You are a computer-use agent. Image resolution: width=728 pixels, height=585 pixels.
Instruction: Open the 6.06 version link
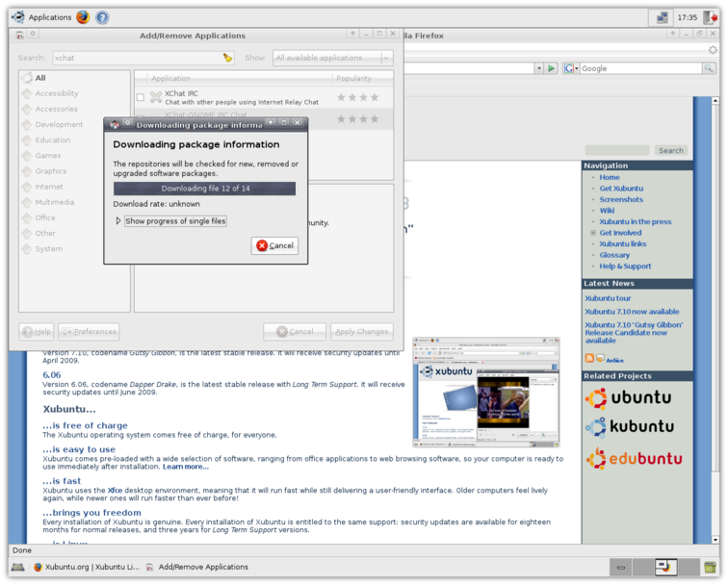52,375
